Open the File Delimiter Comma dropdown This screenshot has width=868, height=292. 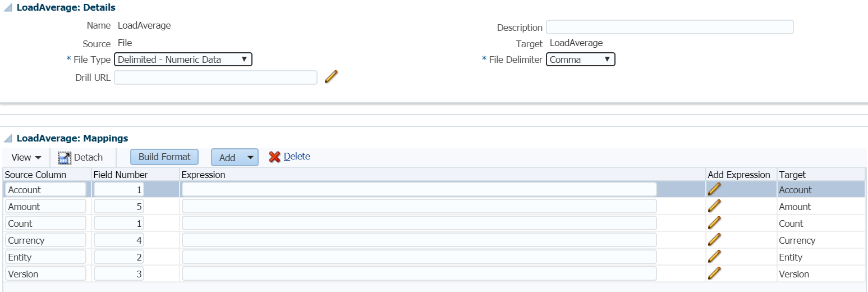pos(581,60)
